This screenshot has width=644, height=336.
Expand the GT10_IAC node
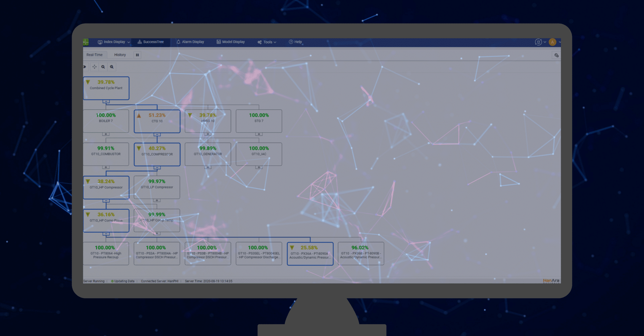point(259,167)
